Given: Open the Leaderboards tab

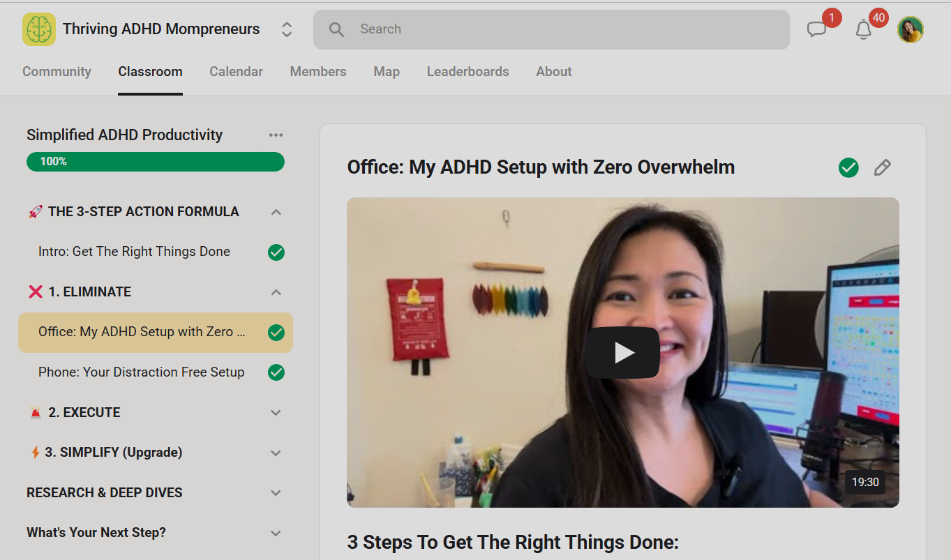Looking at the screenshot, I should 467,71.
